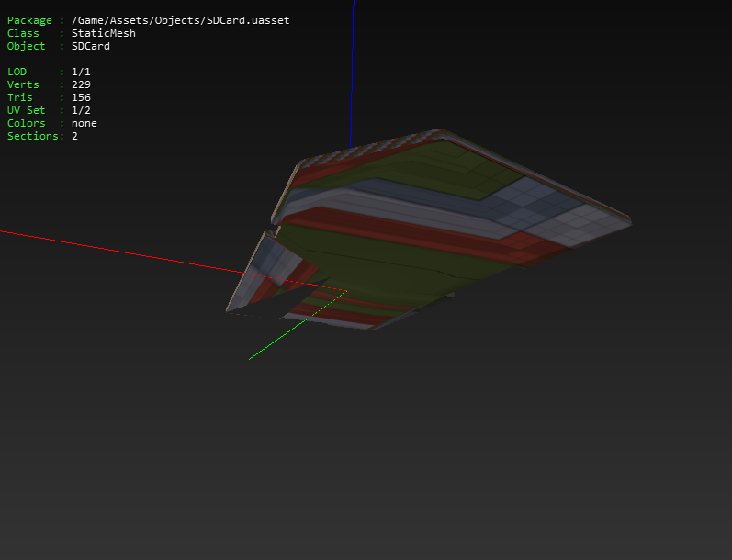
Task: Click the package path /Game/Assets/Objects/SDCard.uasset
Action: point(180,20)
